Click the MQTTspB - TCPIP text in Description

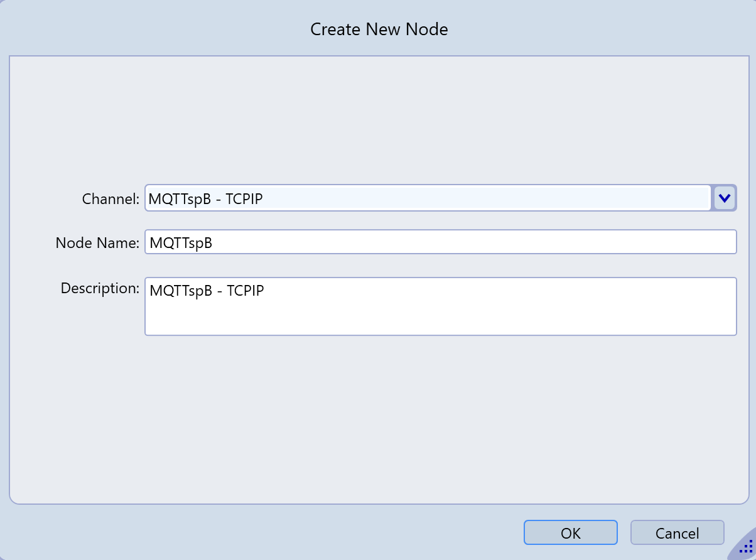207,291
